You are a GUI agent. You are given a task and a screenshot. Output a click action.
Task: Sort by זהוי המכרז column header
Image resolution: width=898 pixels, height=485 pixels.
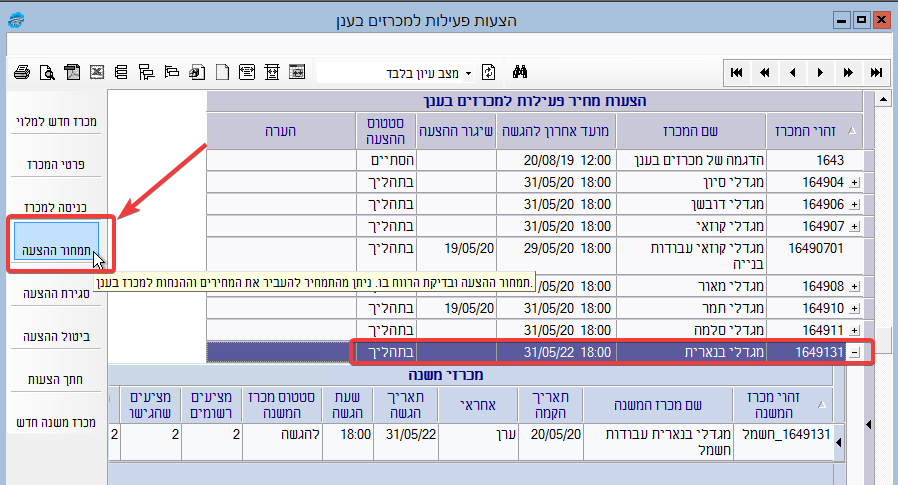(810, 130)
